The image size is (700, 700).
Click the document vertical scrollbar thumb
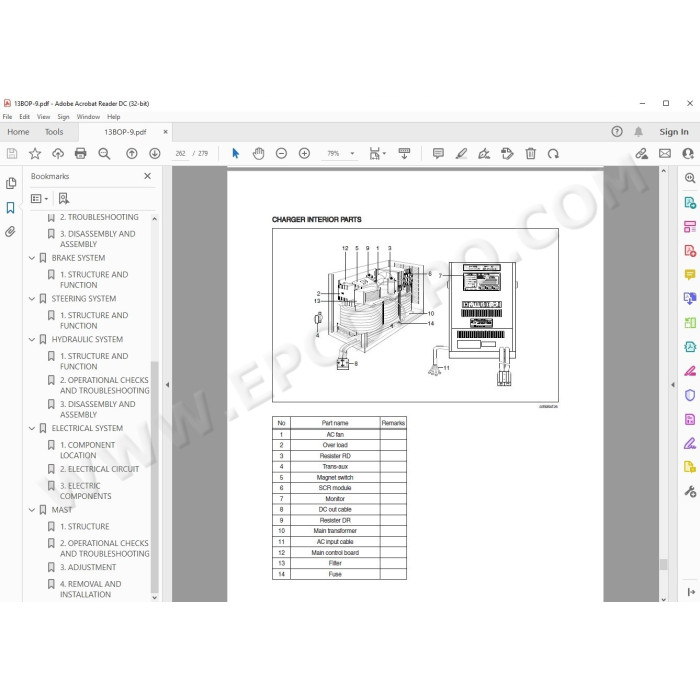click(x=663, y=564)
